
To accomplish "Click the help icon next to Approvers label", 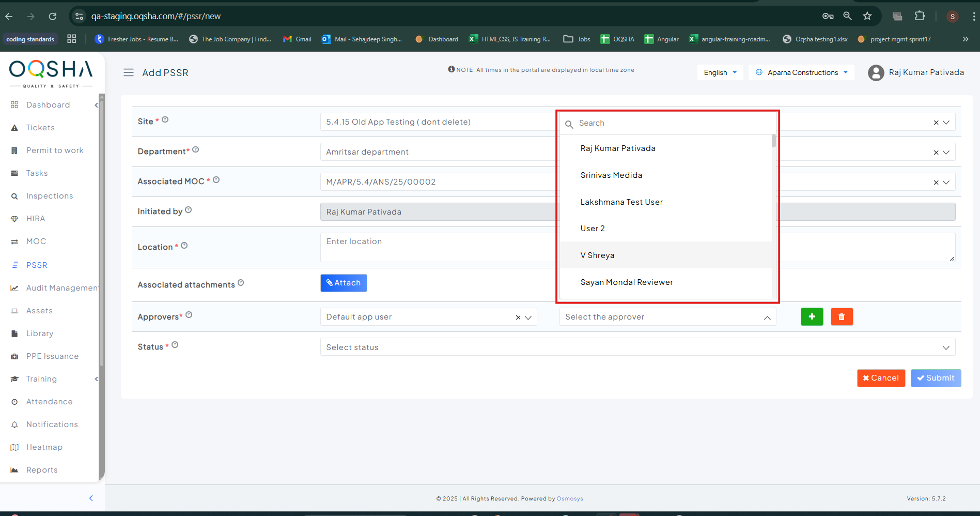I will [189, 315].
